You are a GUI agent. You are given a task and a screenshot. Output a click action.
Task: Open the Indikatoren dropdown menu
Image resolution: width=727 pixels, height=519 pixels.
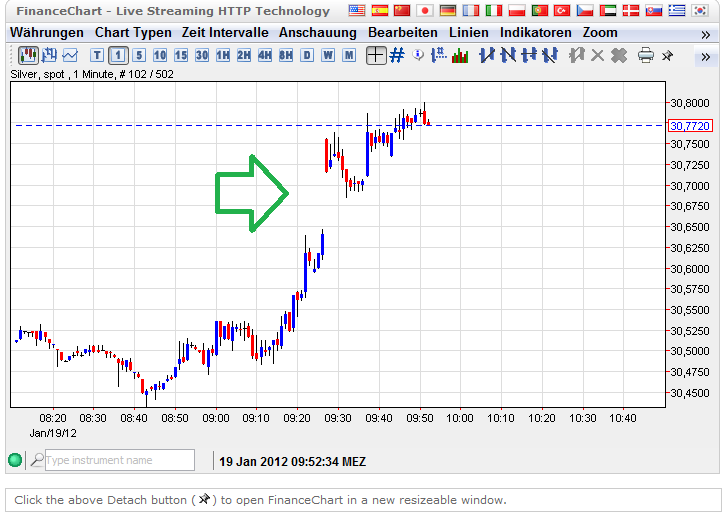536,33
